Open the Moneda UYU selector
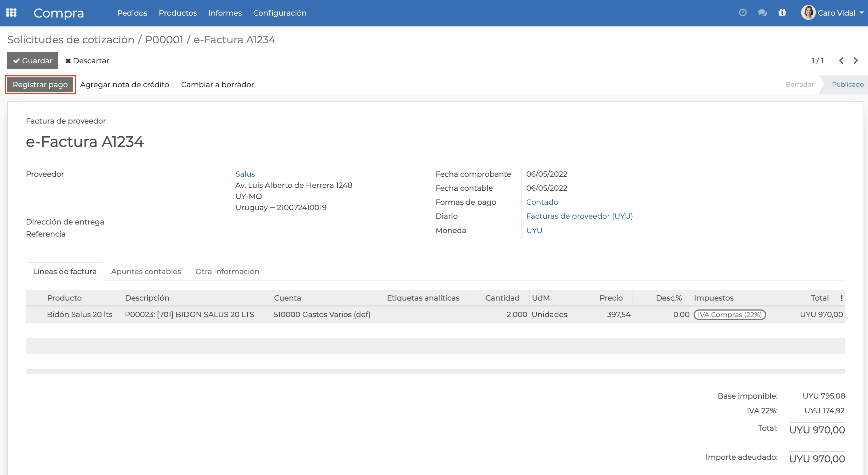This screenshot has width=868, height=475. [x=534, y=230]
